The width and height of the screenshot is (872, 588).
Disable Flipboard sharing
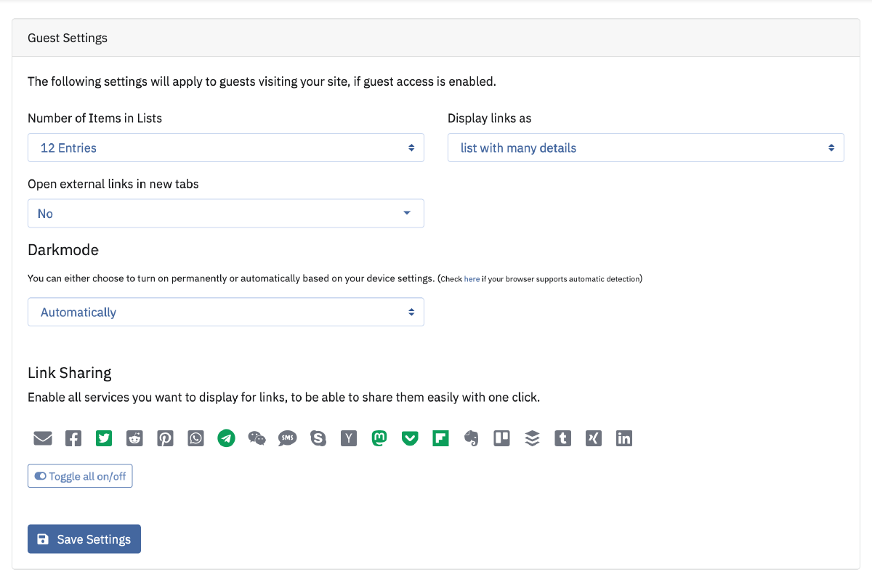click(x=440, y=438)
